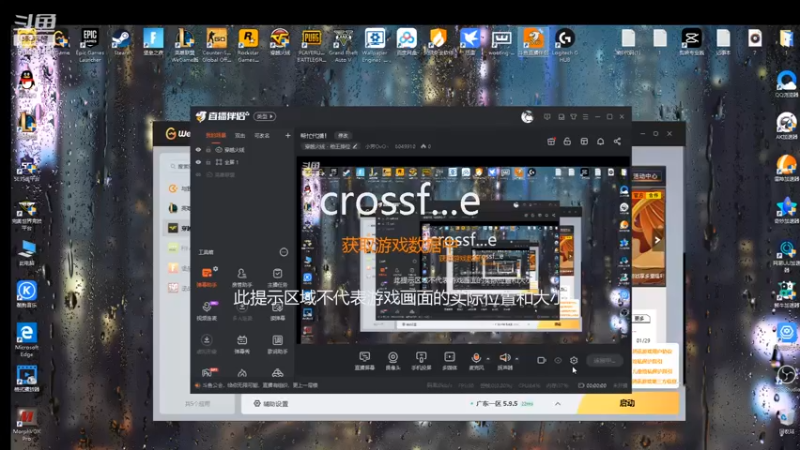Screen dimensions: 800x450
Task: Click the share icon in 直播伴侣 header
Action: pyautogui.click(x=617, y=141)
